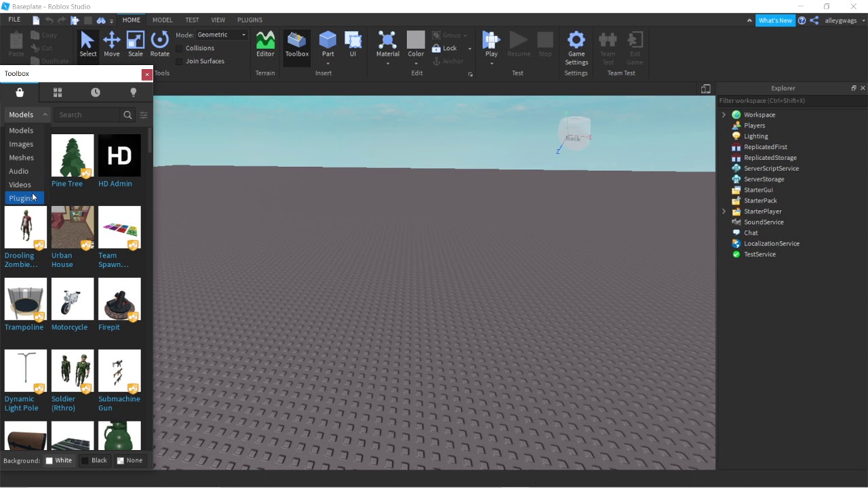868x488 pixels.
Task: Open Toolbox search filter options
Action: 144,115
